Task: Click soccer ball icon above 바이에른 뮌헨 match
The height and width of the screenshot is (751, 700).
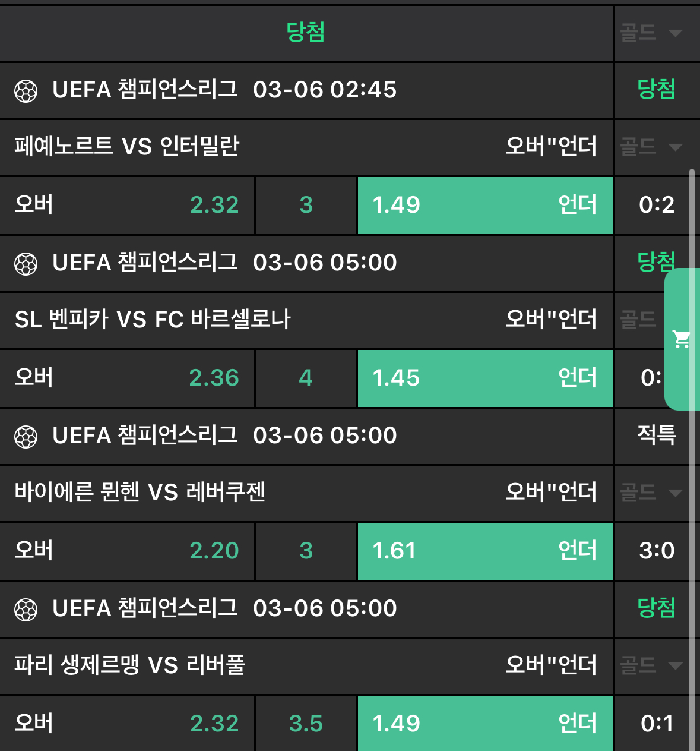Action: pyautogui.click(x=26, y=437)
